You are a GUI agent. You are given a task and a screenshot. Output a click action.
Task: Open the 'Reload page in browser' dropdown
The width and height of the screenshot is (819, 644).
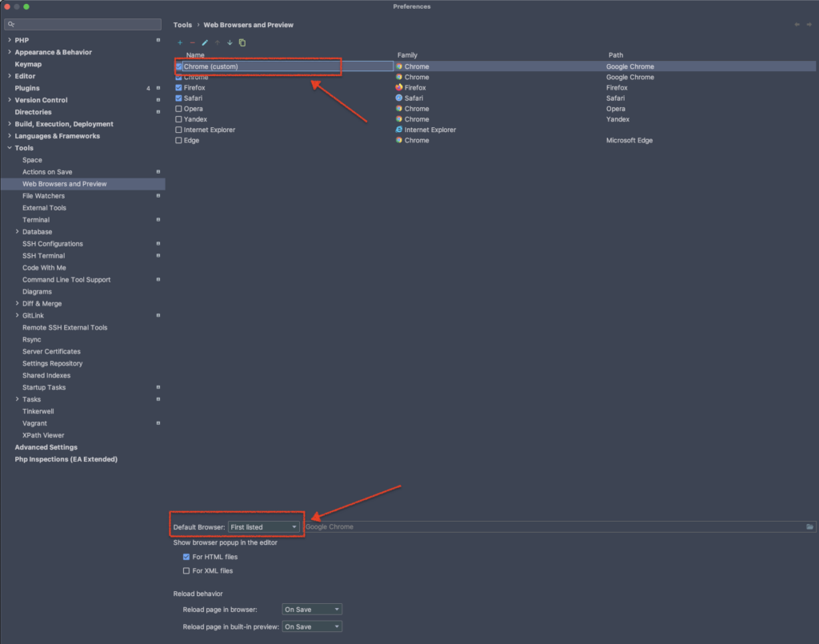[311, 609]
